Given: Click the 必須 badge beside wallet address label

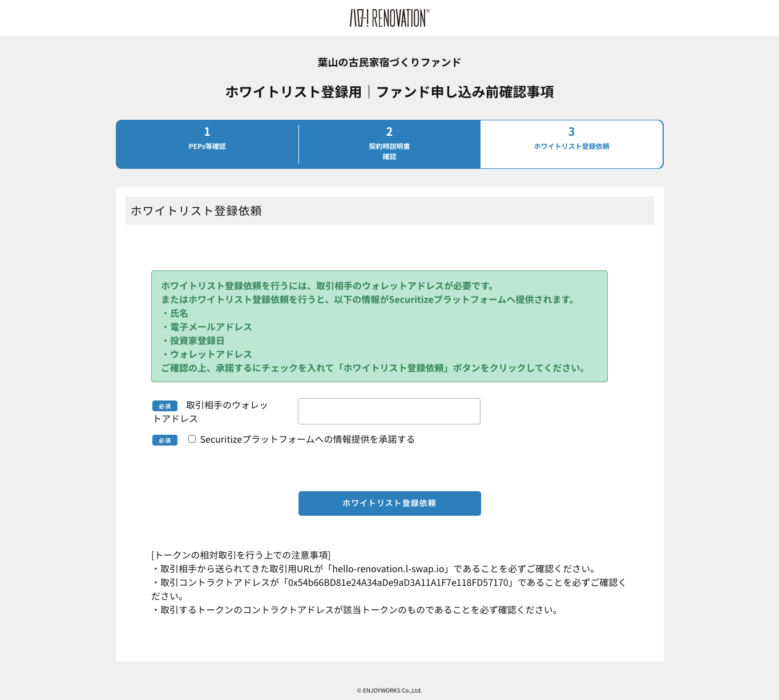Looking at the screenshot, I should pyautogui.click(x=165, y=406).
